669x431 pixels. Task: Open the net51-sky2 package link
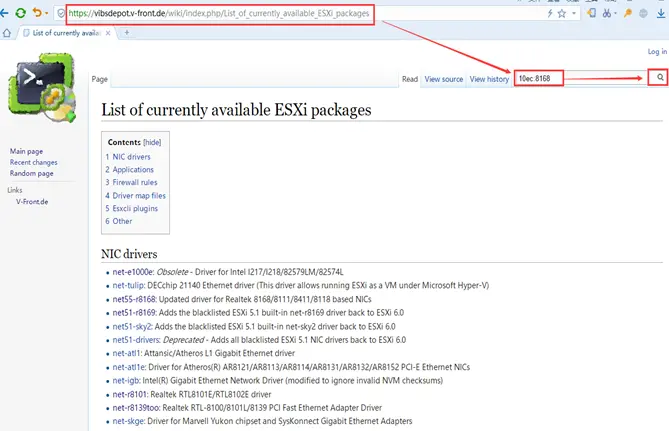(132, 326)
